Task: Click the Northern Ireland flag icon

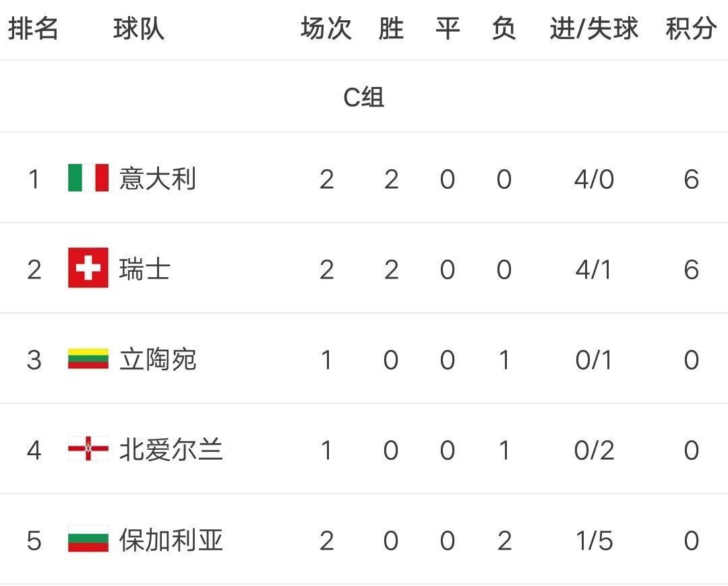Action: 88,448
